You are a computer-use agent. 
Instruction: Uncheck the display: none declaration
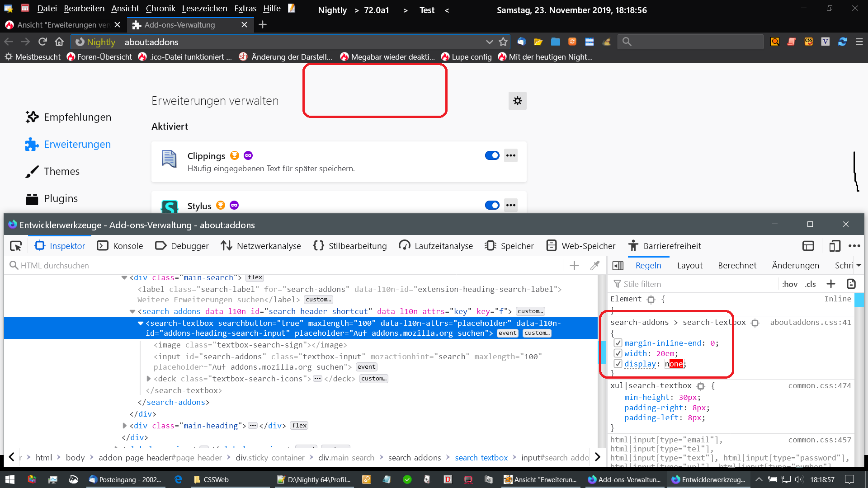point(618,364)
